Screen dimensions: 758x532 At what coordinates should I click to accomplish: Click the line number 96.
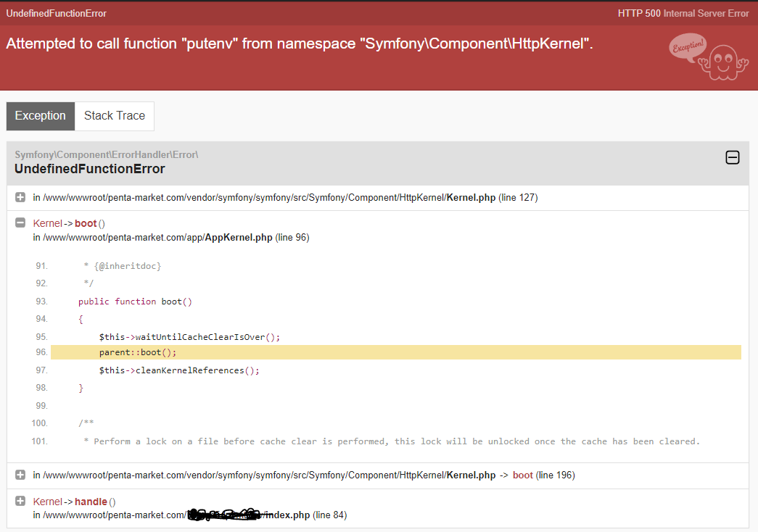click(x=41, y=352)
